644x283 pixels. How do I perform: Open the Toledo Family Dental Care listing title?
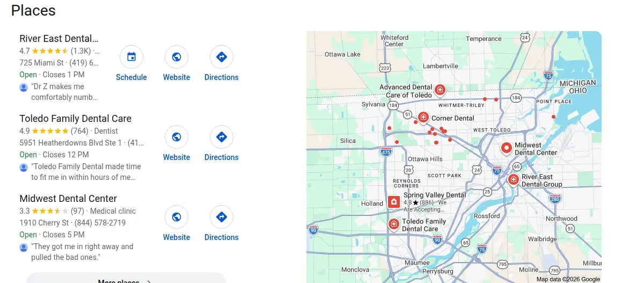(76, 119)
